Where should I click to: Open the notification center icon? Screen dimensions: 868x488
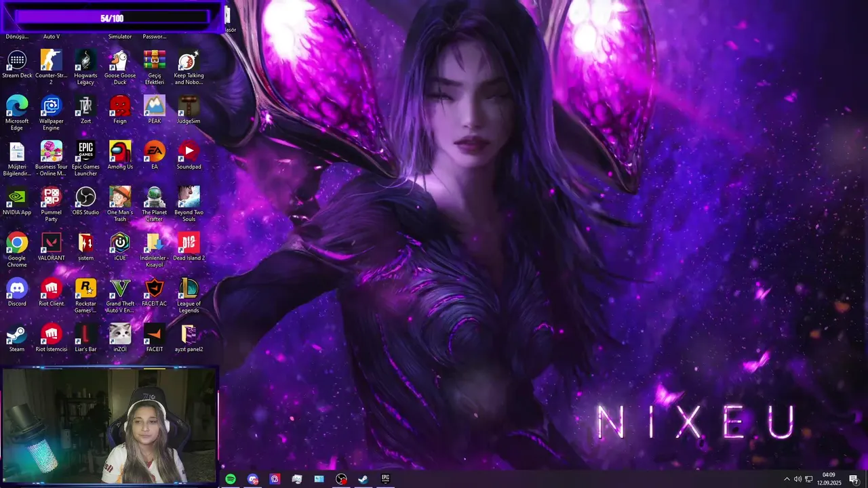(854, 479)
